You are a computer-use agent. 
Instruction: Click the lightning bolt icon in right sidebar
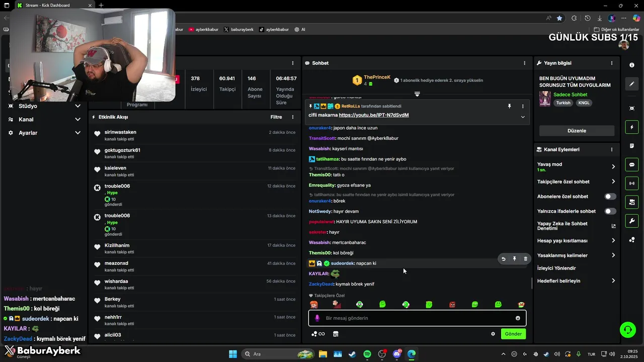pyautogui.click(x=632, y=127)
